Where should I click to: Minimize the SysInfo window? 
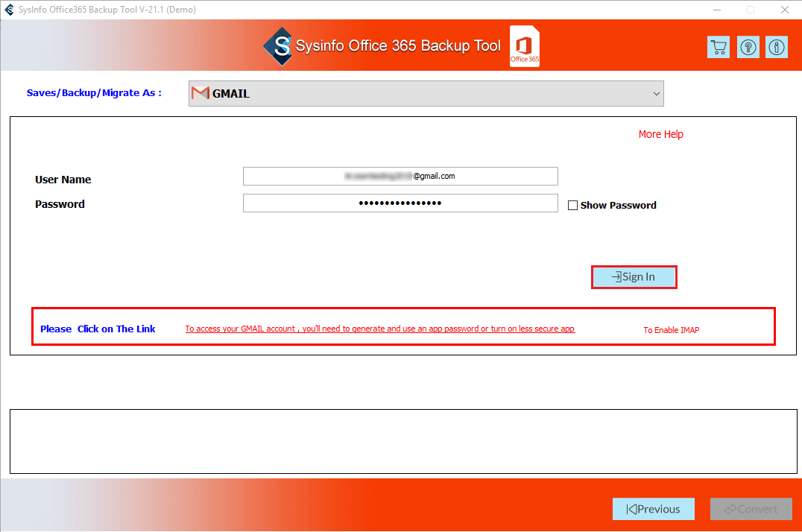[x=717, y=10]
